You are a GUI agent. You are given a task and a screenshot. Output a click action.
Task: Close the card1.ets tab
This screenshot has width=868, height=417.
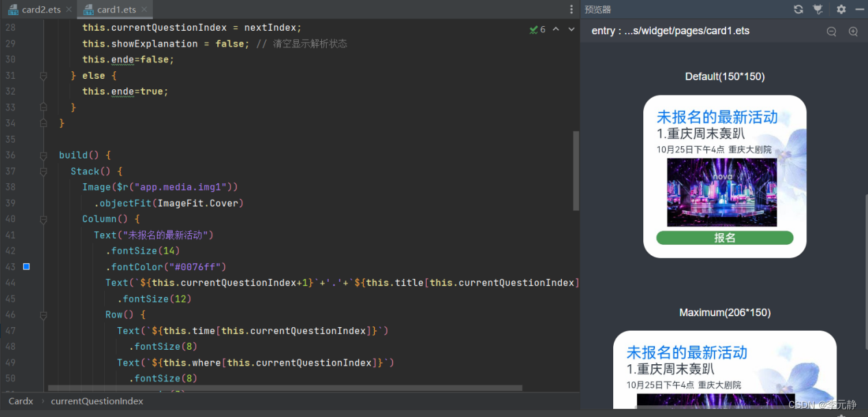[x=145, y=10]
